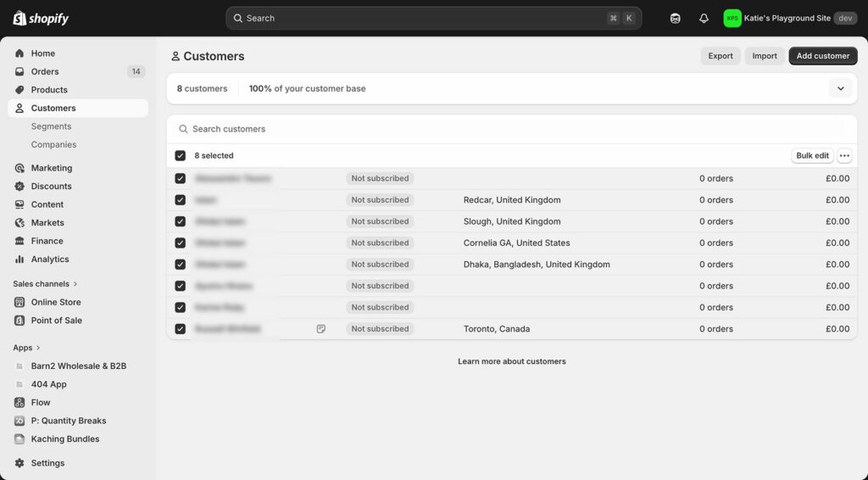Uncheck the first customer row's checkbox

point(180,178)
